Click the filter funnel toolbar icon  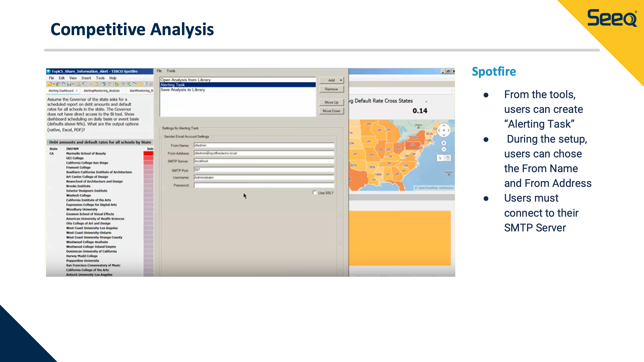pyautogui.click(x=123, y=84)
